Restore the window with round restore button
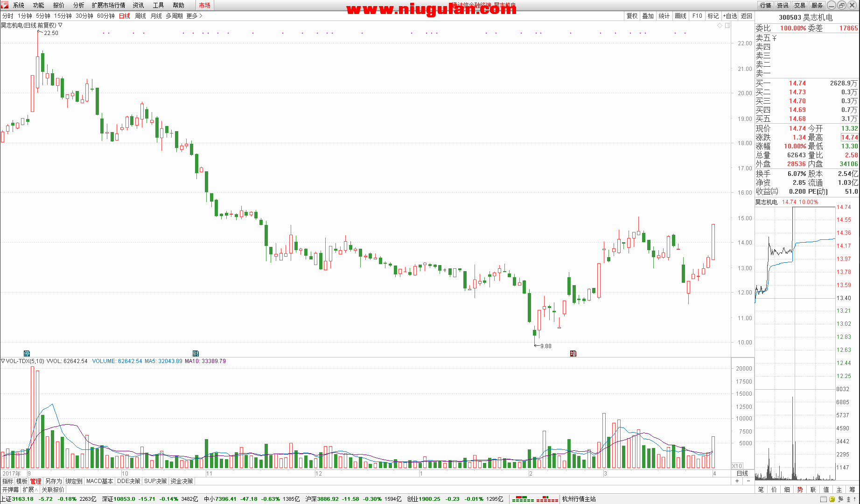The image size is (860, 504). tap(841, 5)
